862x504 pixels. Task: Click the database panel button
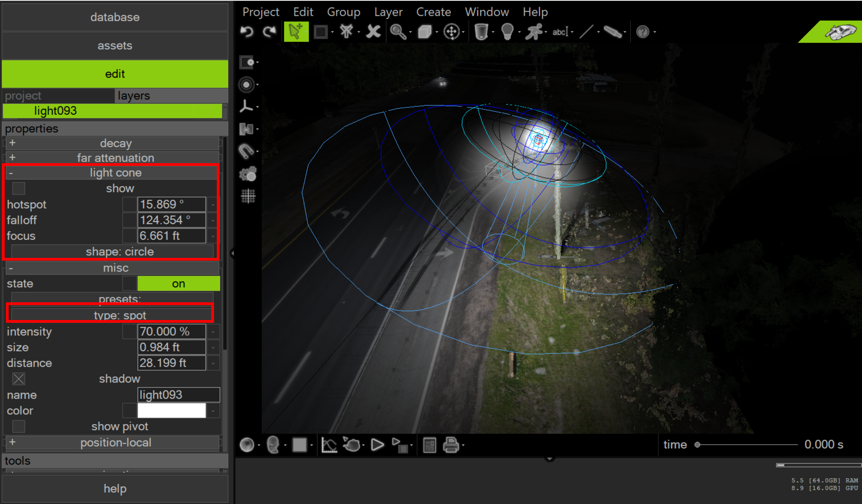(x=115, y=17)
